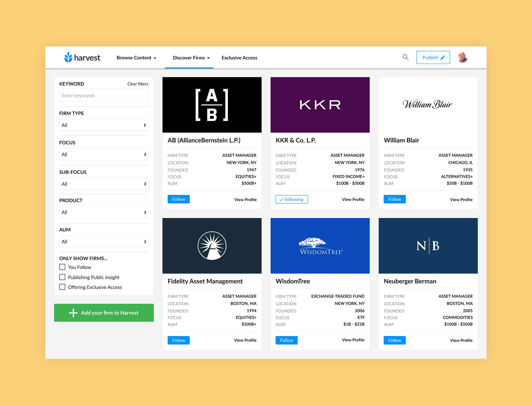View Profile of William Blair
Viewport: 532px width, 405px height.
click(x=461, y=200)
